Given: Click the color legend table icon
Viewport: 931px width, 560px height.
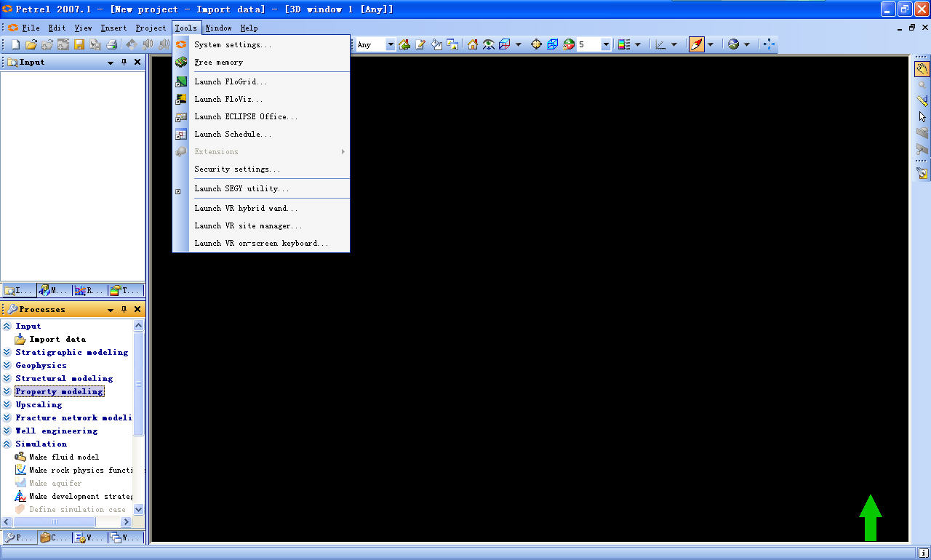Looking at the screenshot, I should click(624, 44).
